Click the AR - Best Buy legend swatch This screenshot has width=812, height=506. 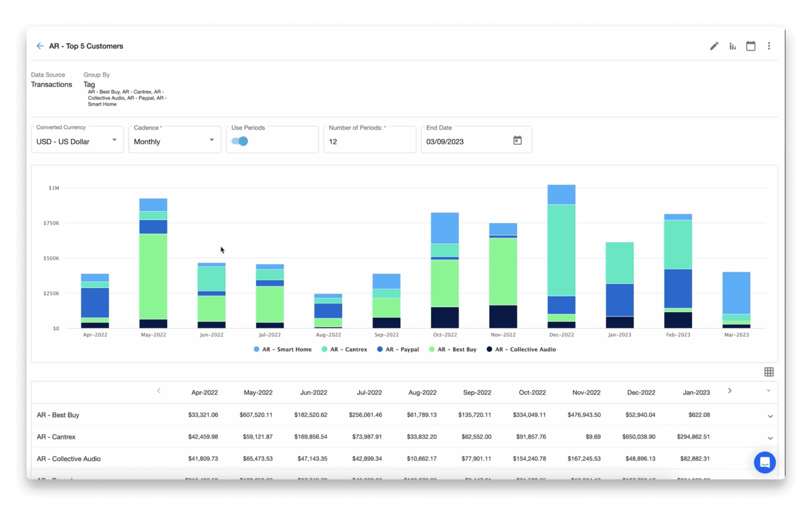pos(432,350)
